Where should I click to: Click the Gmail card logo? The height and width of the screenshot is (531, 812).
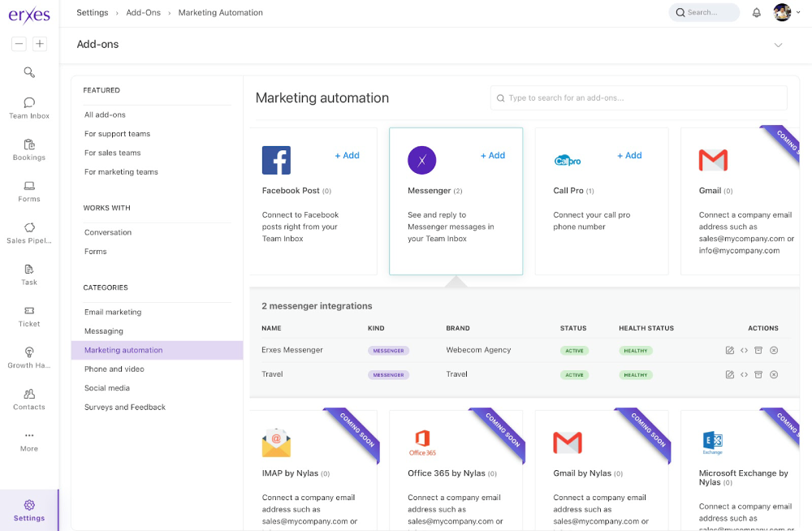tap(713, 160)
